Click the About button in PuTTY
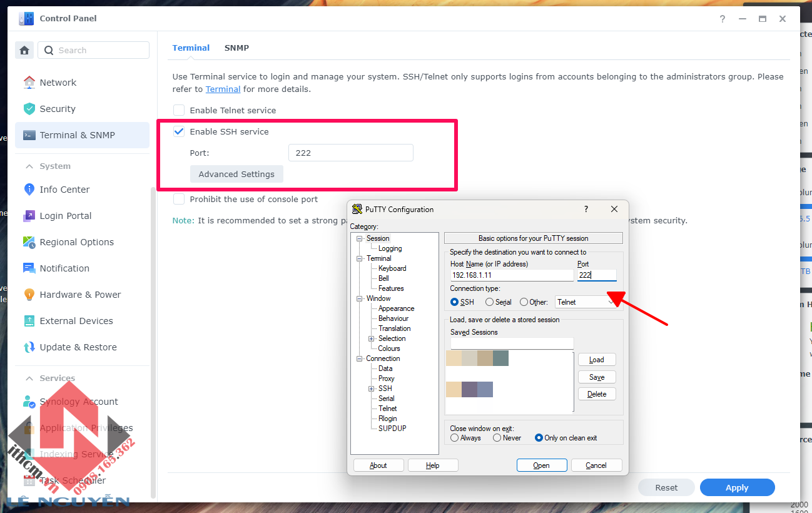Viewport: 812px width, 513px height. pos(378,465)
